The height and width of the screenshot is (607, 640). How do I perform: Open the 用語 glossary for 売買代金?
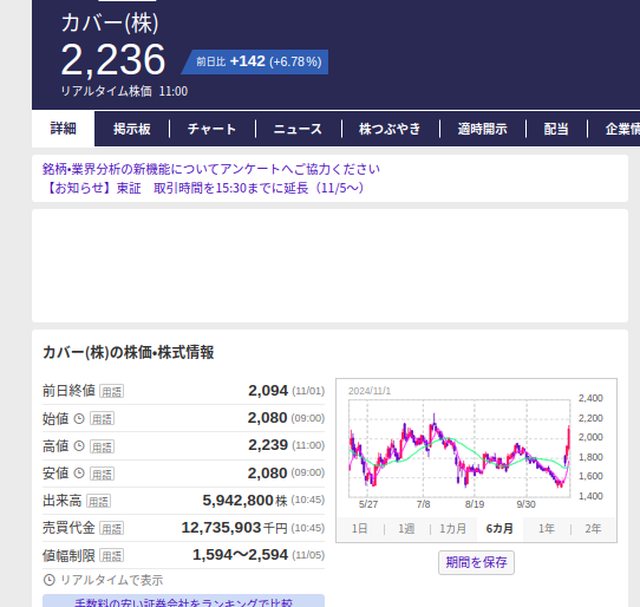[x=111, y=527]
